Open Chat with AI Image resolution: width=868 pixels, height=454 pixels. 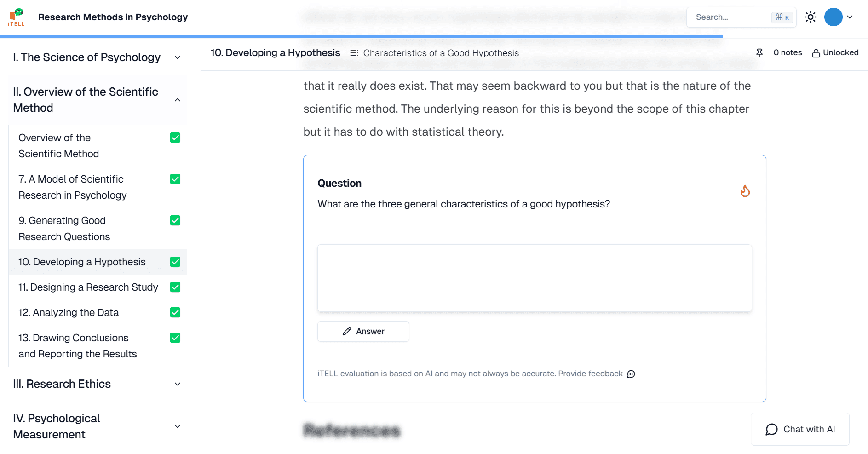(x=799, y=429)
